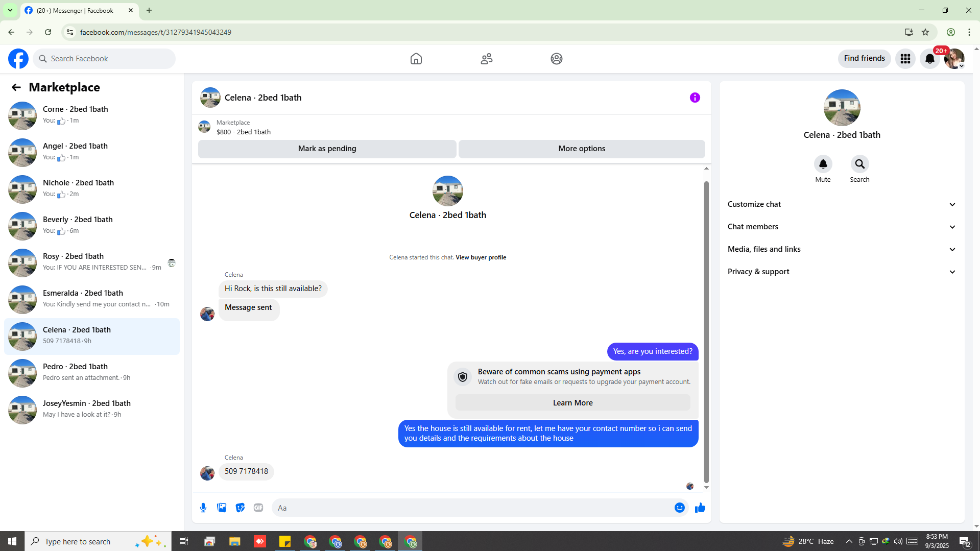Click the Celena chat header title
Viewport: 980px width, 551px height.
[x=263, y=98]
